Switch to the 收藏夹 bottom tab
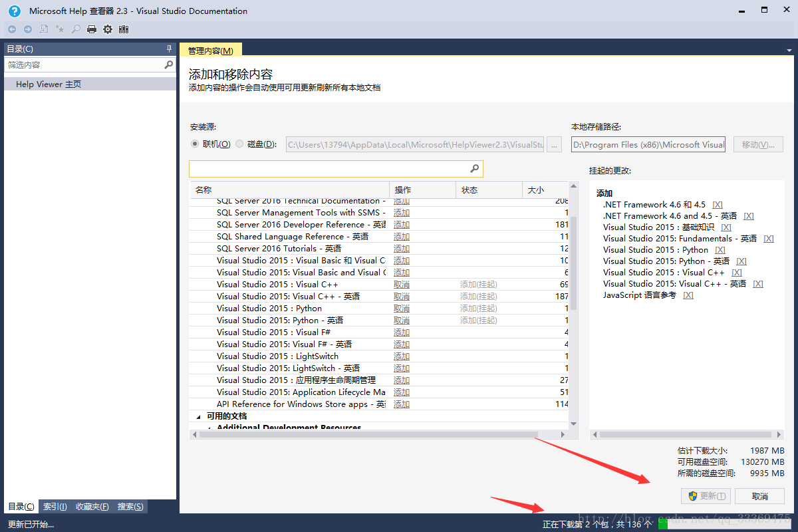The height and width of the screenshot is (532, 798). tap(92, 507)
